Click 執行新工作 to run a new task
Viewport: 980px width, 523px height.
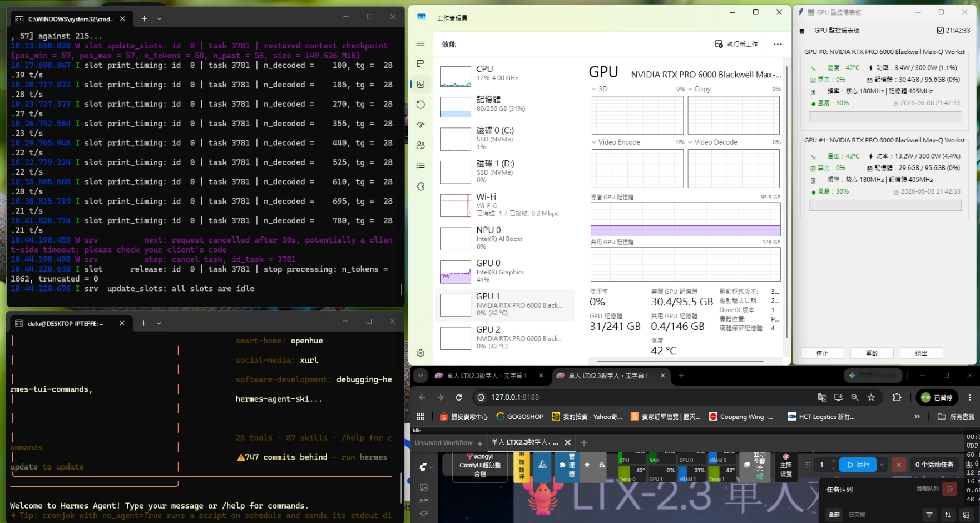[736, 44]
